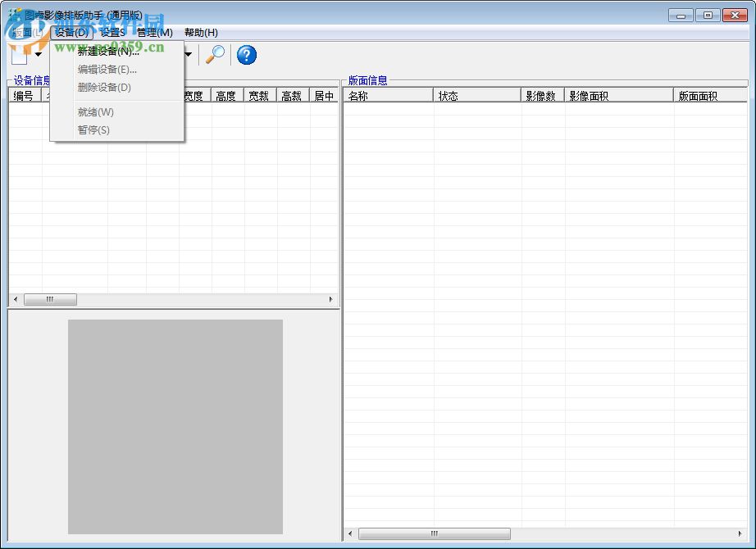756x549 pixels.
Task: Open dropdown arrow left of magnifier icon
Action: 189,54
